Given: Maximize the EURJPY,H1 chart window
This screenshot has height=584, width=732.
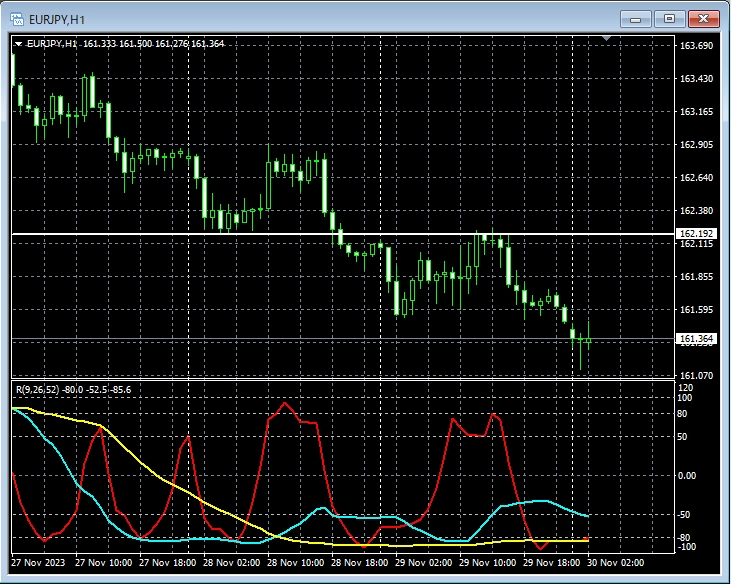Looking at the screenshot, I should 670,18.
